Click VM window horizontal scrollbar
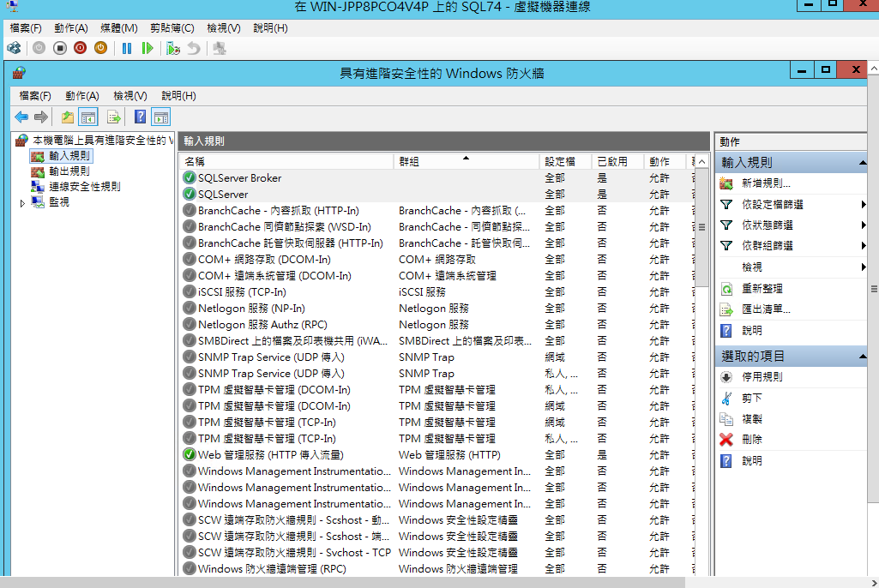 (342, 582)
